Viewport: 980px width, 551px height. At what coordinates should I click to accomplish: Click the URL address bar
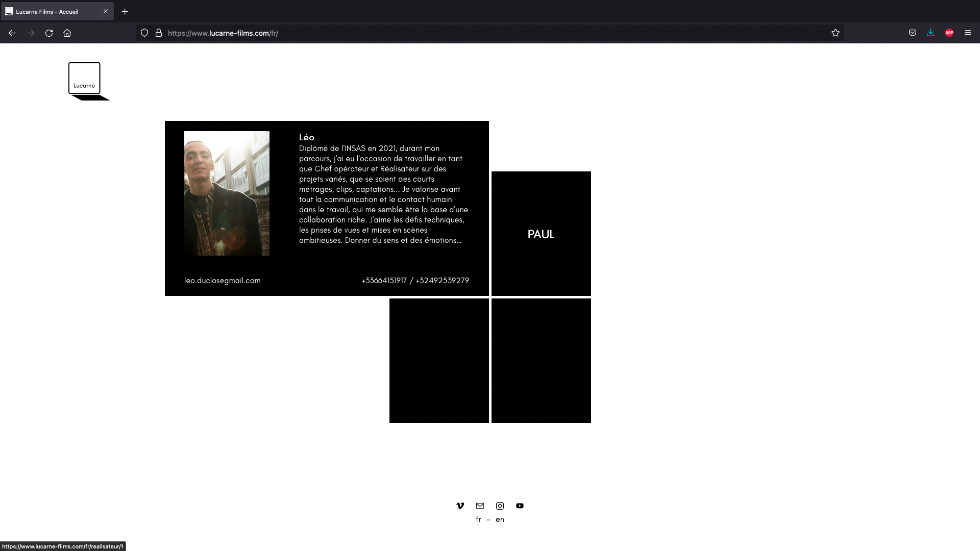pyautogui.click(x=490, y=33)
